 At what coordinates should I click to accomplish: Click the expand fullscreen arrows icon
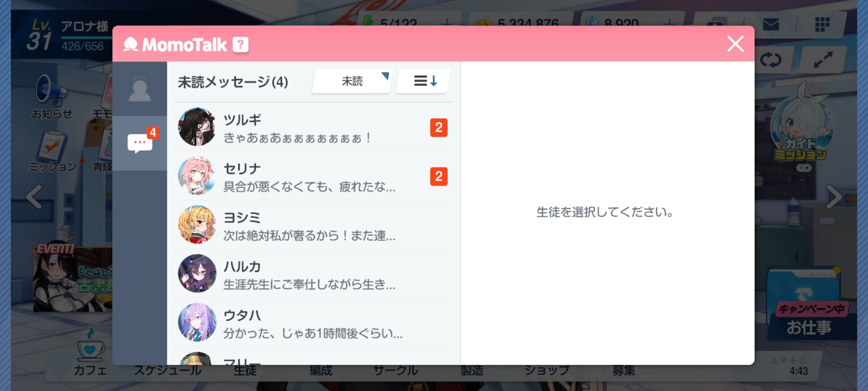[x=822, y=60]
